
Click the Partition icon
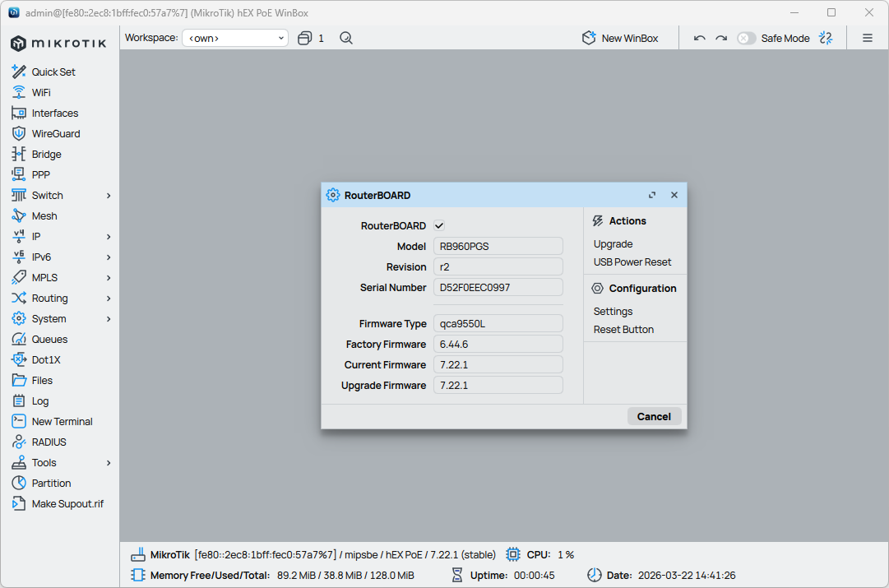click(x=19, y=483)
